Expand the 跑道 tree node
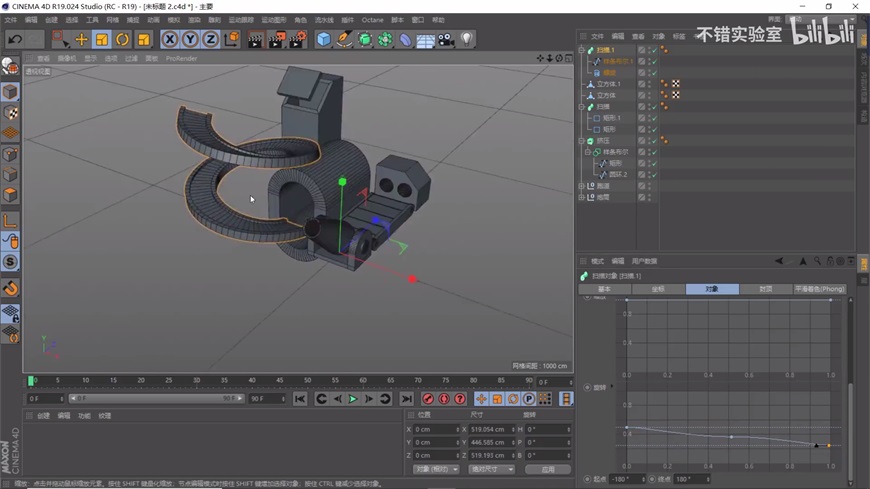870x489 pixels. click(582, 186)
